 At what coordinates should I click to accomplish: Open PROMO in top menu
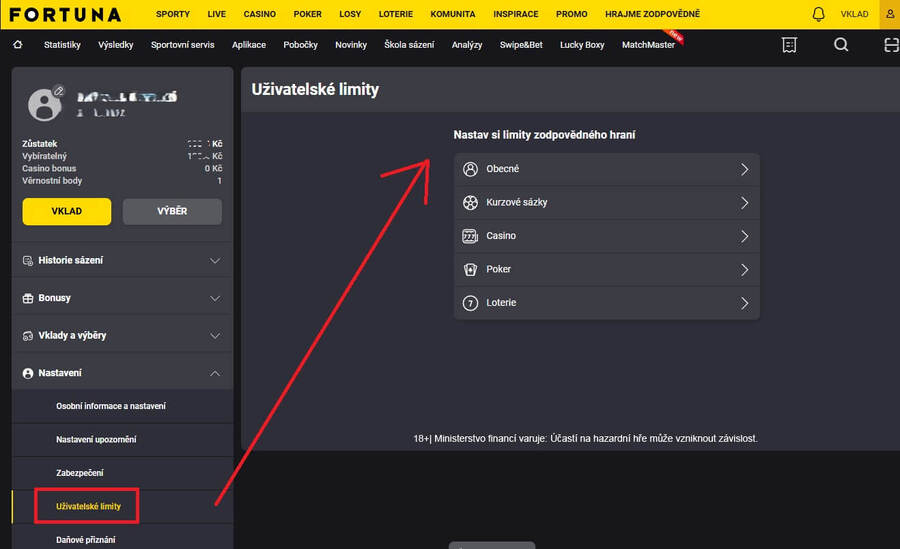pos(572,14)
